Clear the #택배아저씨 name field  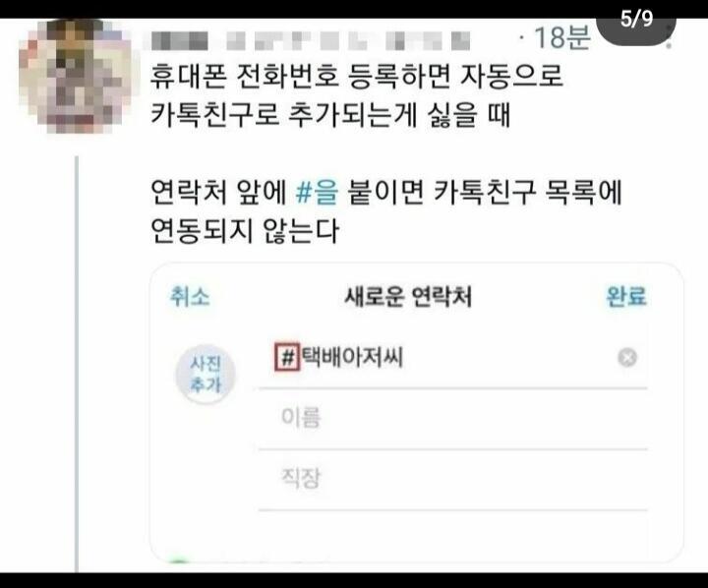click(x=626, y=358)
